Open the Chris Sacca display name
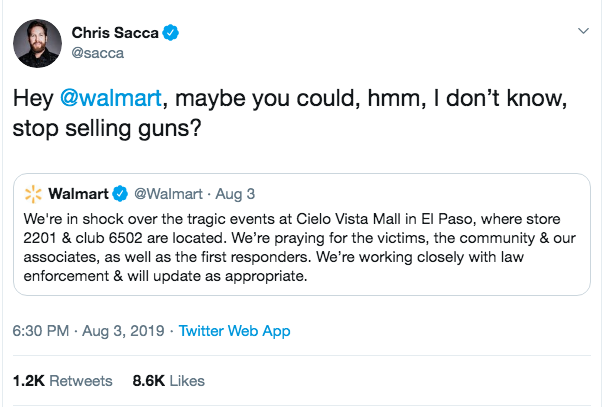Viewport: 605px width, 407px height. tap(114, 33)
